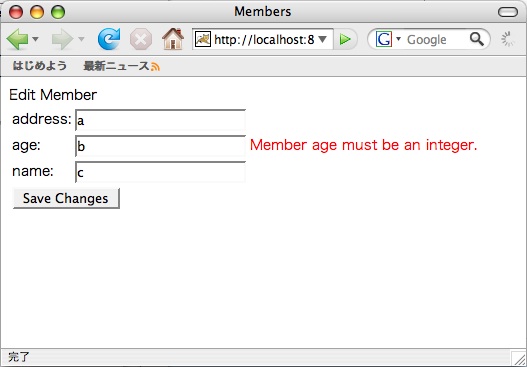Open the はじめよう bookmark
This screenshot has height=367, width=527.
tap(40, 66)
